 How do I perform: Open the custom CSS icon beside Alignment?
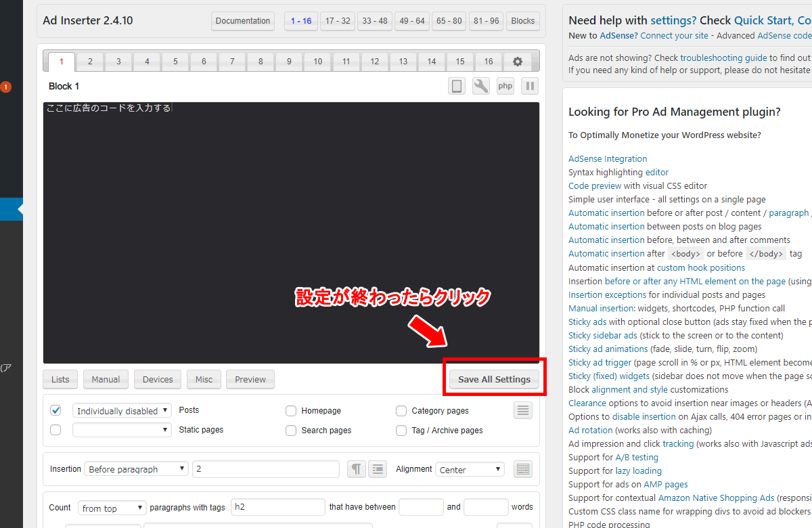[x=522, y=469]
